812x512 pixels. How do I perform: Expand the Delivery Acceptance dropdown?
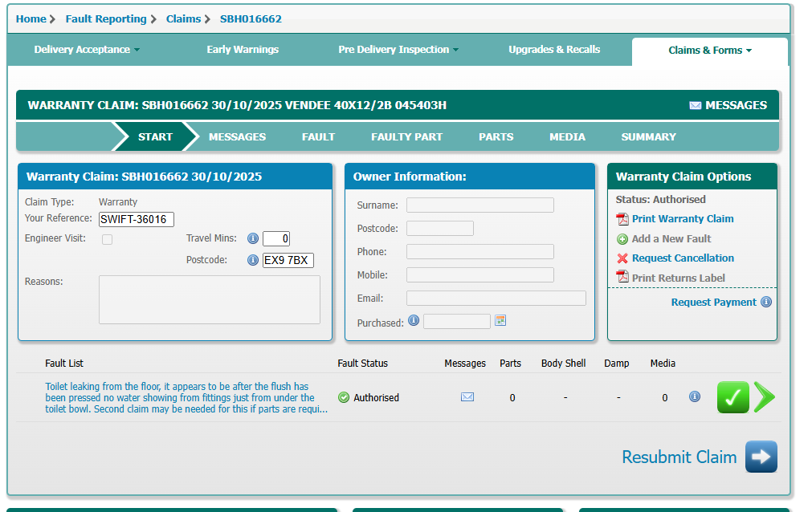pos(87,50)
